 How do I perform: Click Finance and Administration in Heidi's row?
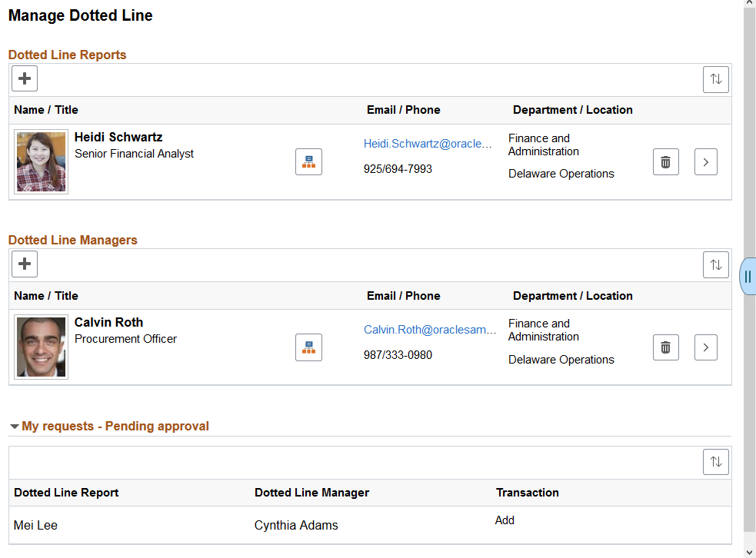(544, 145)
